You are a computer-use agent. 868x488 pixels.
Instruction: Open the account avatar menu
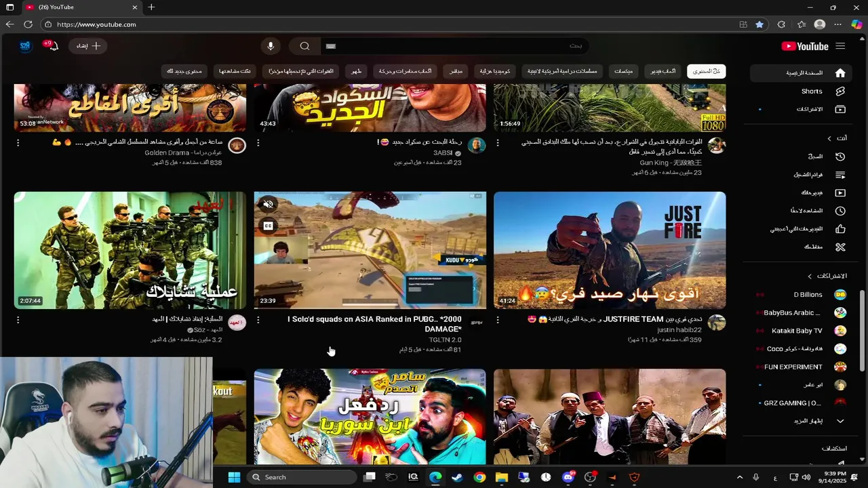point(26,46)
